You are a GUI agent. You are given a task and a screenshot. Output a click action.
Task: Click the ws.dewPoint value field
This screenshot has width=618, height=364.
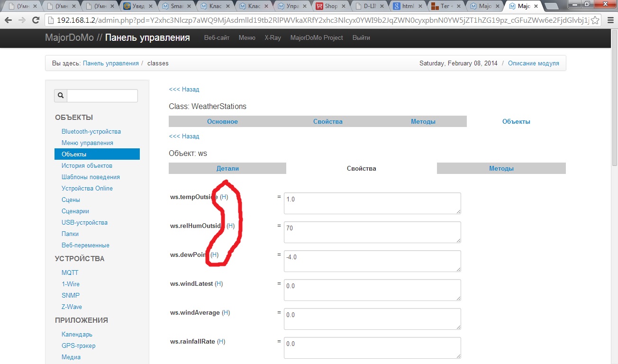click(x=373, y=261)
